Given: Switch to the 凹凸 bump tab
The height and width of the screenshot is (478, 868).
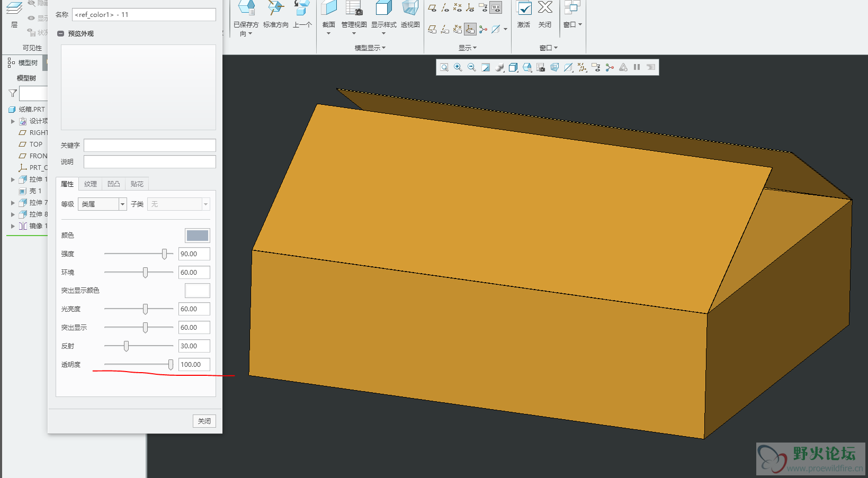Looking at the screenshot, I should [x=114, y=184].
